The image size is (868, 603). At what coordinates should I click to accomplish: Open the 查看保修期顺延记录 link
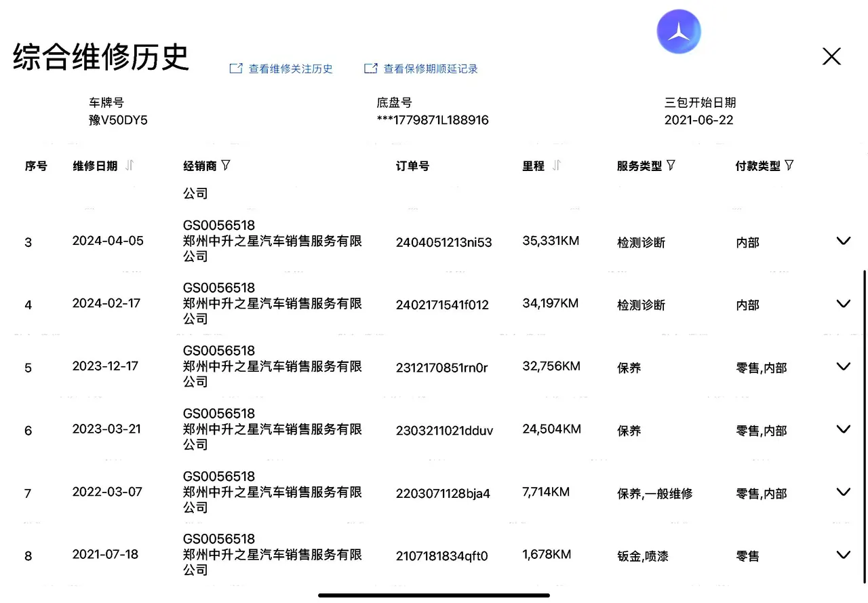pyautogui.click(x=431, y=69)
